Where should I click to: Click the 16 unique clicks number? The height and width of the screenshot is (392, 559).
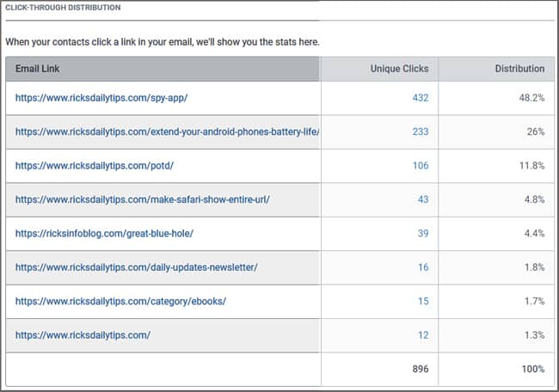pyautogui.click(x=423, y=267)
